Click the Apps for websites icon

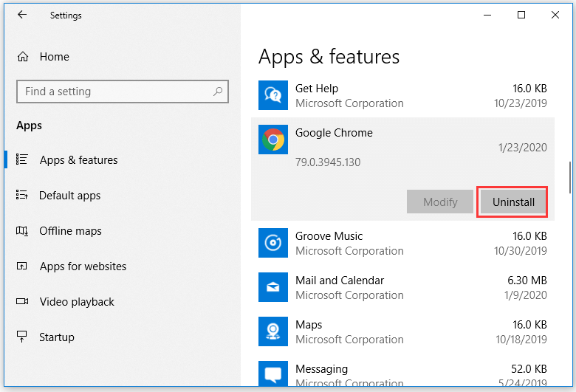(21, 266)
